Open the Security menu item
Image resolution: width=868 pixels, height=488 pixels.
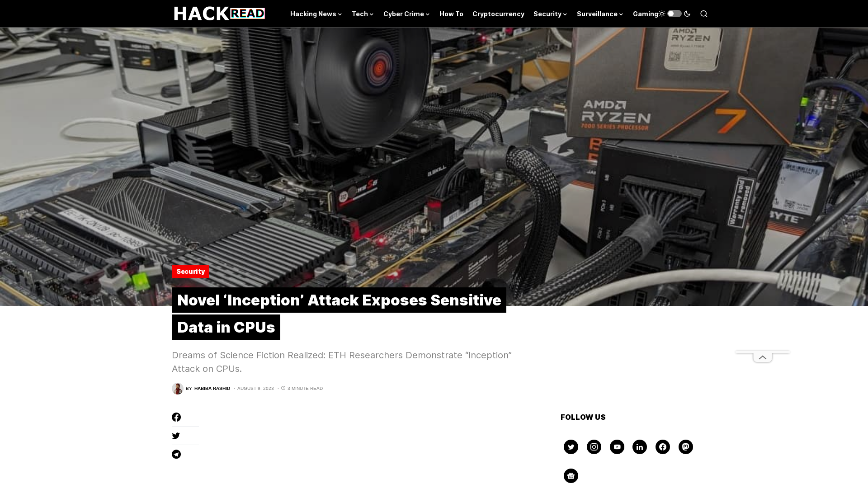(x=549, y=13)
